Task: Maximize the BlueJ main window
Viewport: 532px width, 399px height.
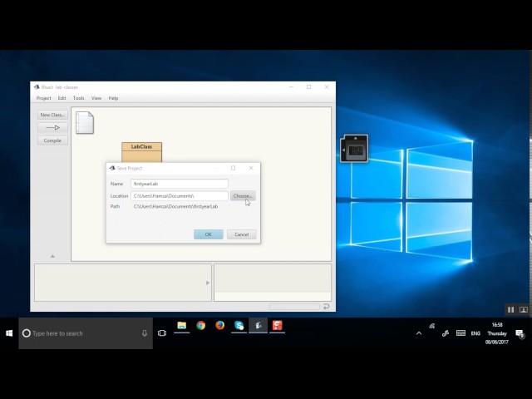Action: [x=308, y=87]
